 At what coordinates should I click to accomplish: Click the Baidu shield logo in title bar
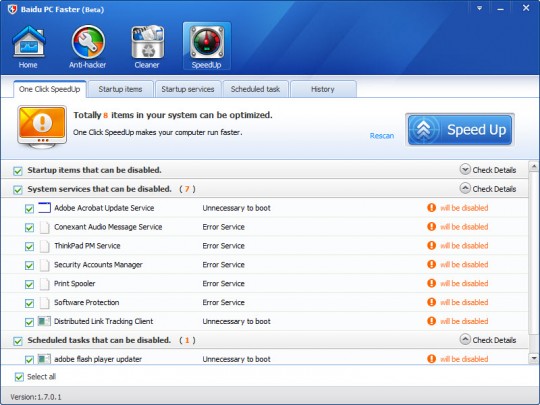pyautogui.click(x=12, y=9)
